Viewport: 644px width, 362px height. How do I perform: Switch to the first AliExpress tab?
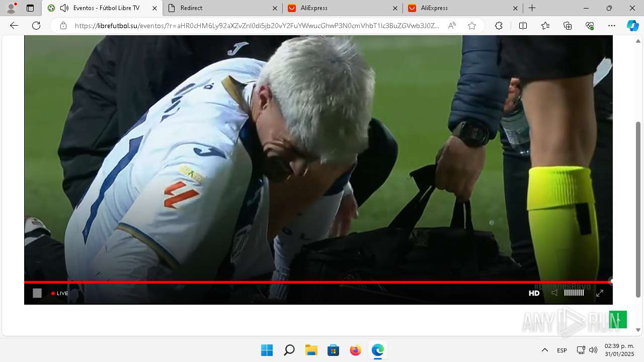click(x=343, y=8)
